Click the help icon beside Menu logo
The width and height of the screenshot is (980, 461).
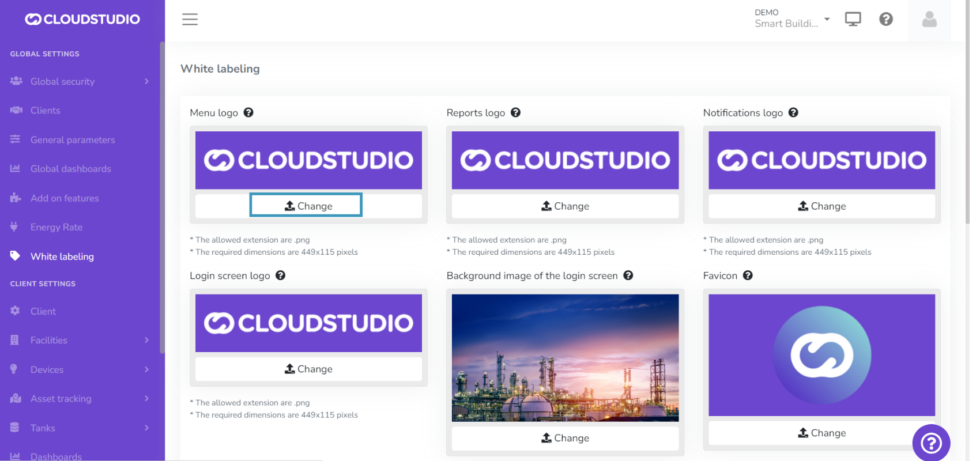248,112
